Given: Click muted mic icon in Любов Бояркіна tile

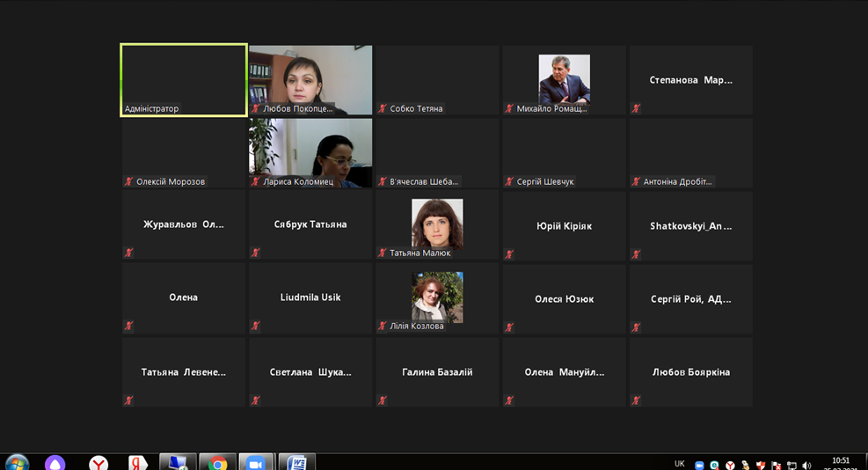Looking at the screenshot, I should click(x=636, y=400).
